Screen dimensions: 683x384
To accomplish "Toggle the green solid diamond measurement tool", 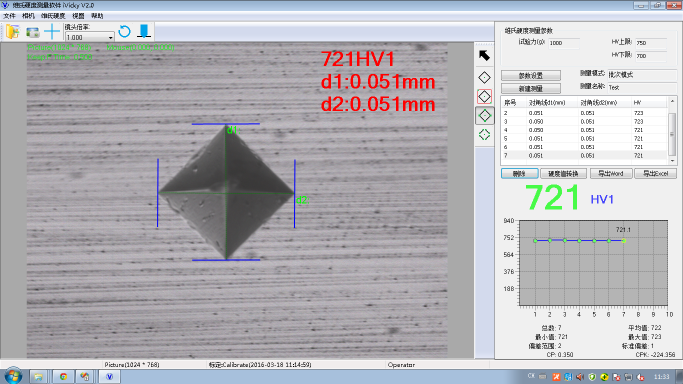I will click(484, 116).
